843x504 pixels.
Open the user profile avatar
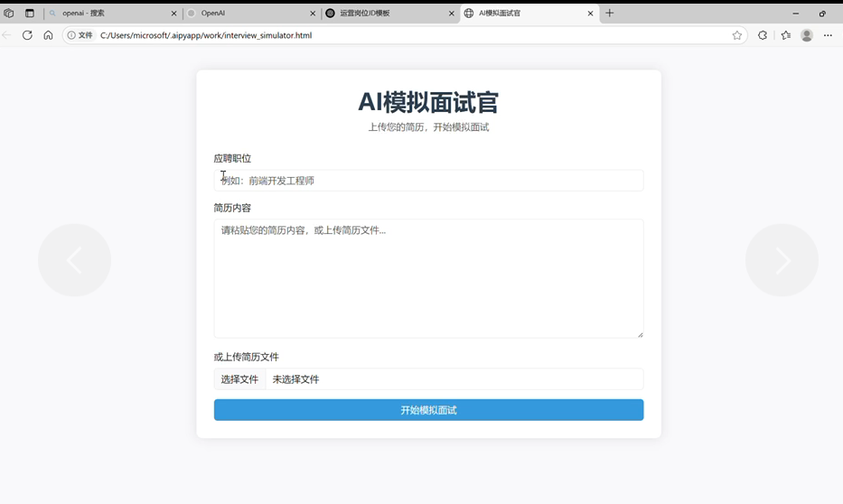807,35
